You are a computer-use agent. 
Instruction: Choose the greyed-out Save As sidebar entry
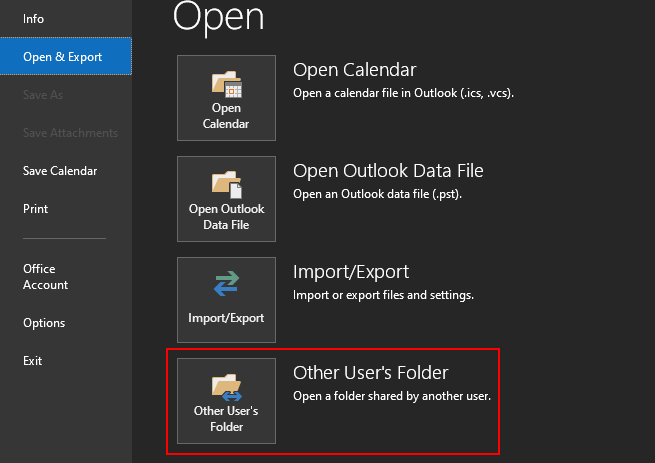(x=42, y=95)
